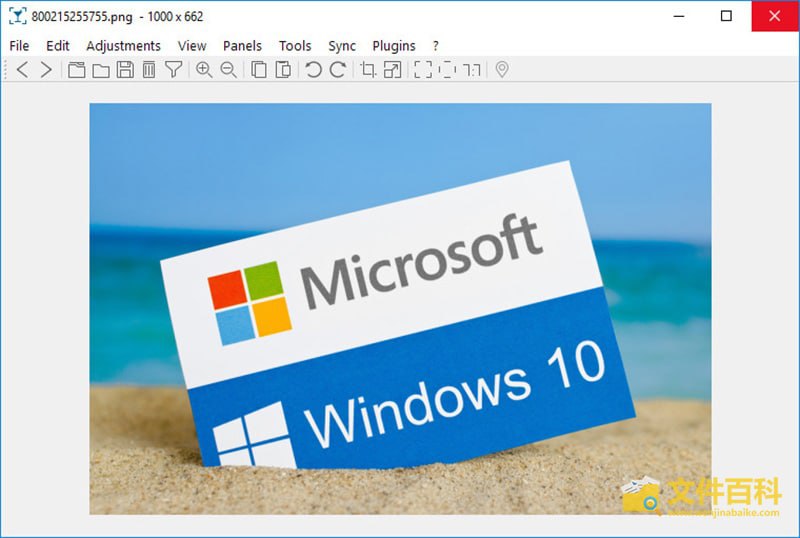This screenshot has width=800, height=538.
Task: Click the map location pin icon
Action: pyautogui.click(x=502, y=69)
